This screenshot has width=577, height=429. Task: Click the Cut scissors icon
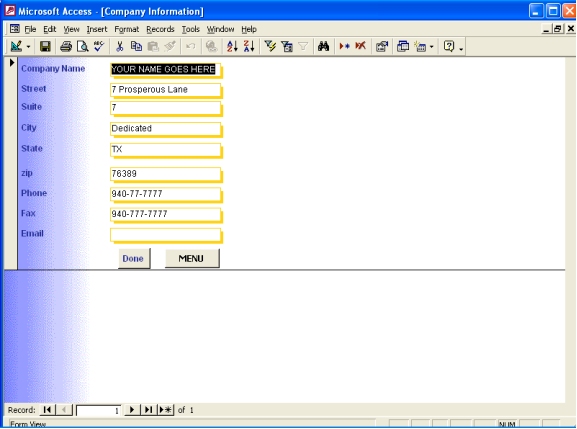(119, 46)
